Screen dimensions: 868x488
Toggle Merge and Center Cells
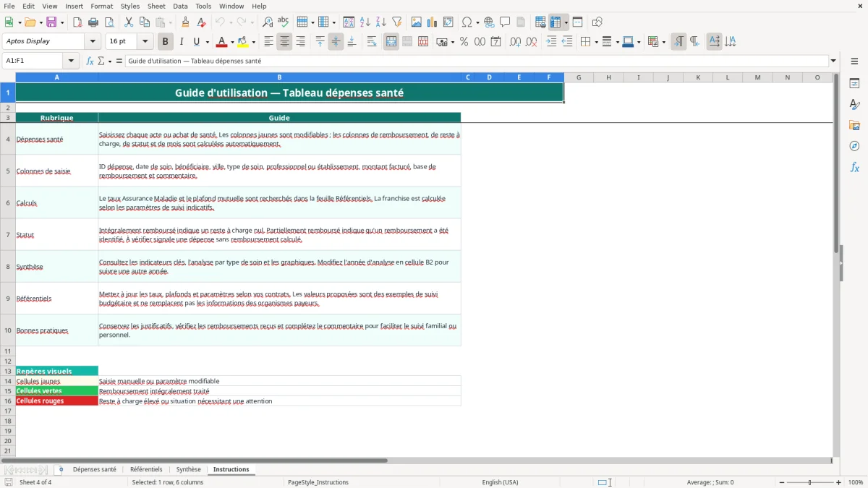tap(391, 42)
